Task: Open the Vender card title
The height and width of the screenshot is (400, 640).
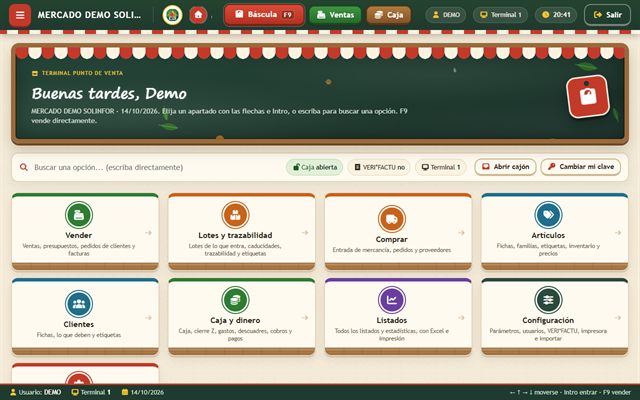Action: [79, 236]
